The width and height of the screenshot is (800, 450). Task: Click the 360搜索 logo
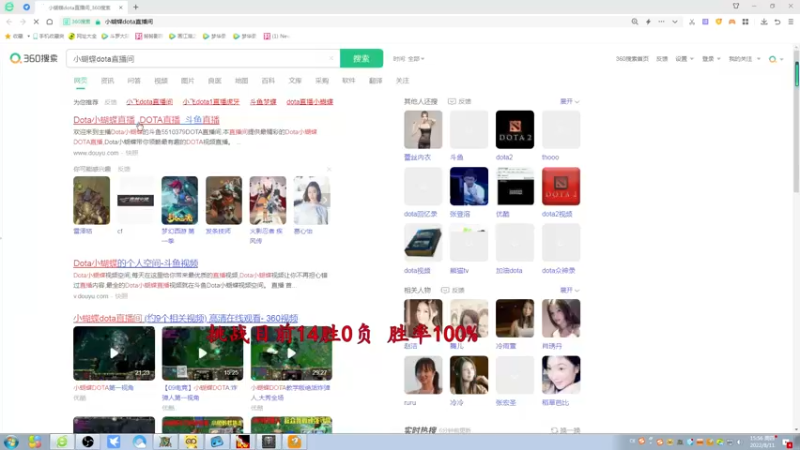34,58
